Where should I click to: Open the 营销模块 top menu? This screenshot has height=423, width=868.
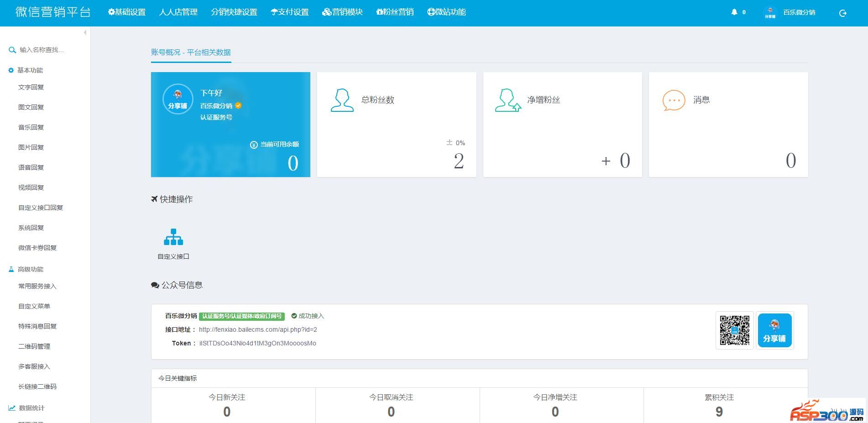pyautogui.click(x=342, y=12)
